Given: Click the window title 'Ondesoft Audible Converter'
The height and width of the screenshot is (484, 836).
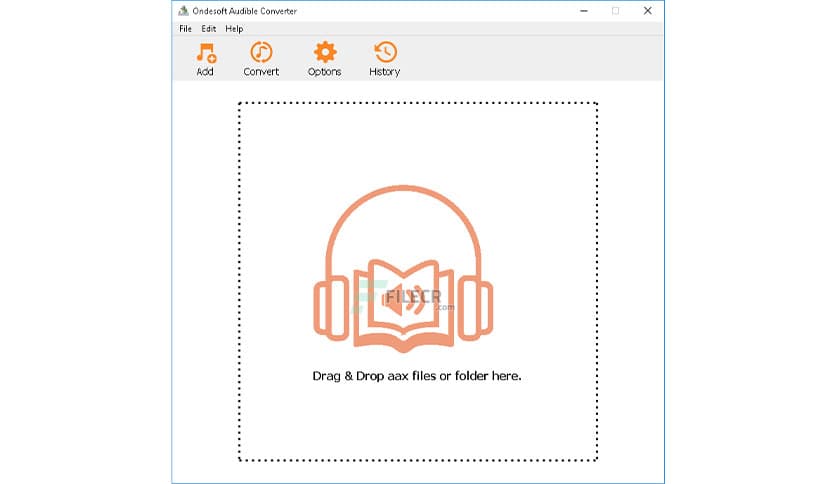Looking at the screenshot, I should (x=245, y=11).
